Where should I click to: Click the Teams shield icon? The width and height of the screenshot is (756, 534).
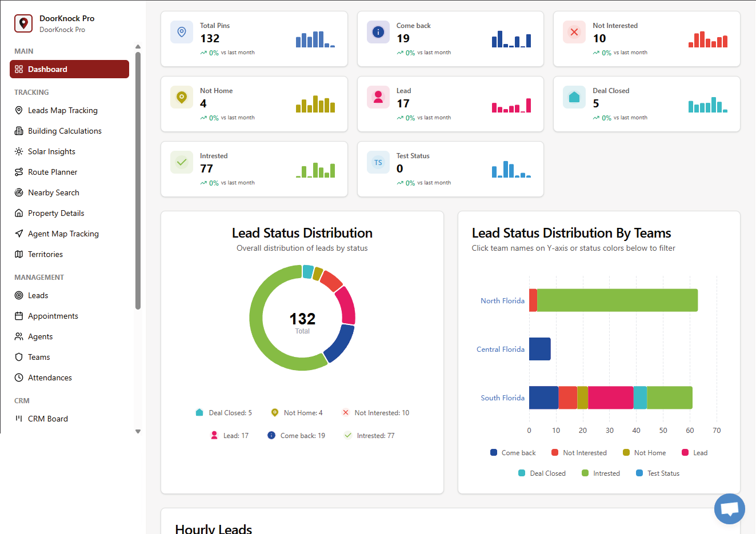tap(19, 357)
